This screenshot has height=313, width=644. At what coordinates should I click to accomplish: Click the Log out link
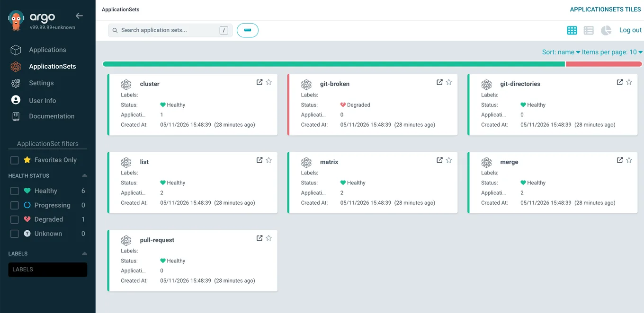pyautogui.click(x=631, y=30)
